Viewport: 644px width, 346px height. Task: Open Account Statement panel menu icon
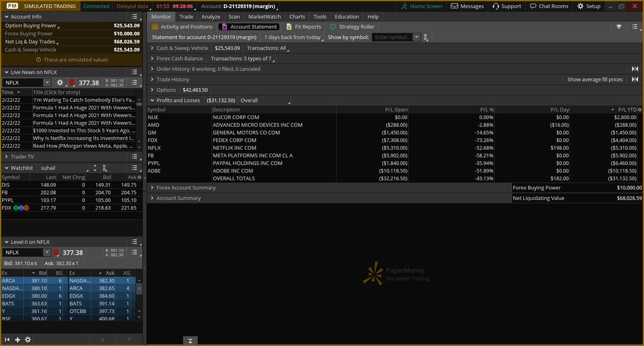634,26
